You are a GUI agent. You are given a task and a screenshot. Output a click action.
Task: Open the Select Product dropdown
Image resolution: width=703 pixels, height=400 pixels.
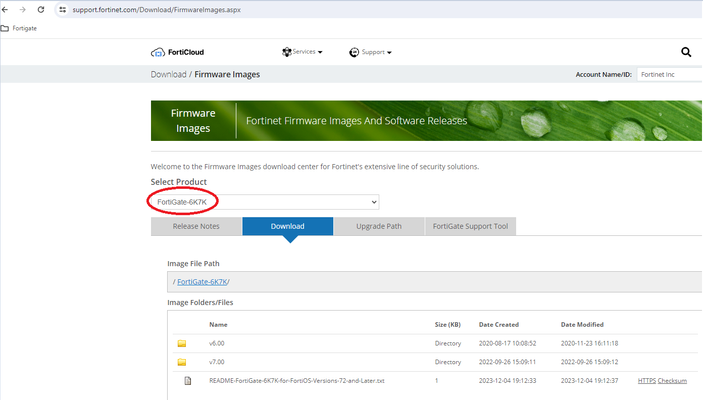(265, 202)
